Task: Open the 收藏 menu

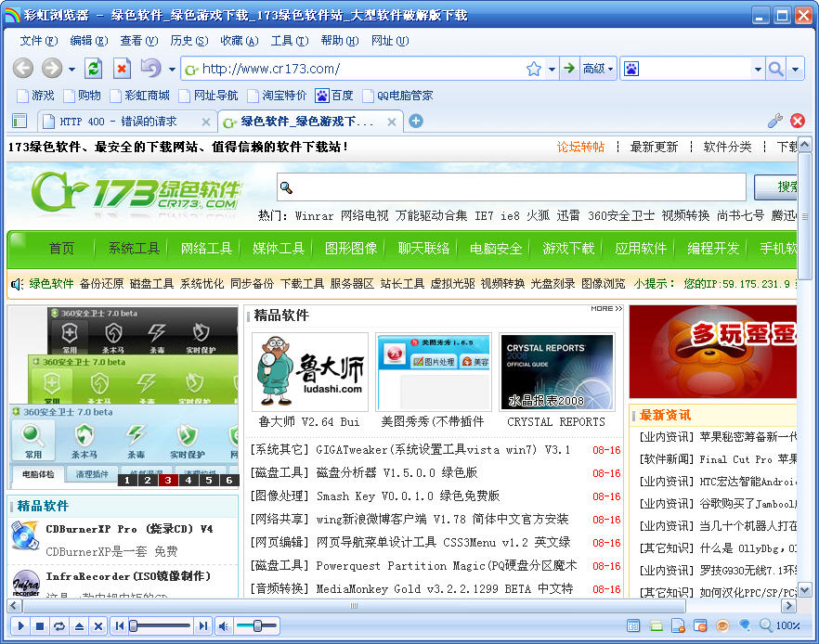Action: [239, 41]
